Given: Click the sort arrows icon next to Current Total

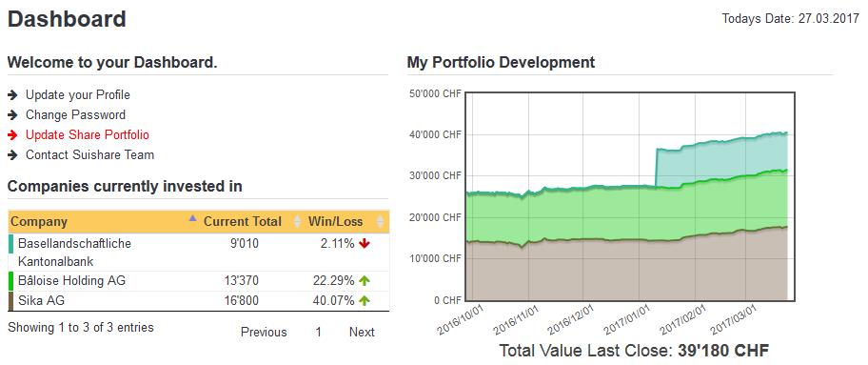Looking at the screenshot, I should coord(297,221).
